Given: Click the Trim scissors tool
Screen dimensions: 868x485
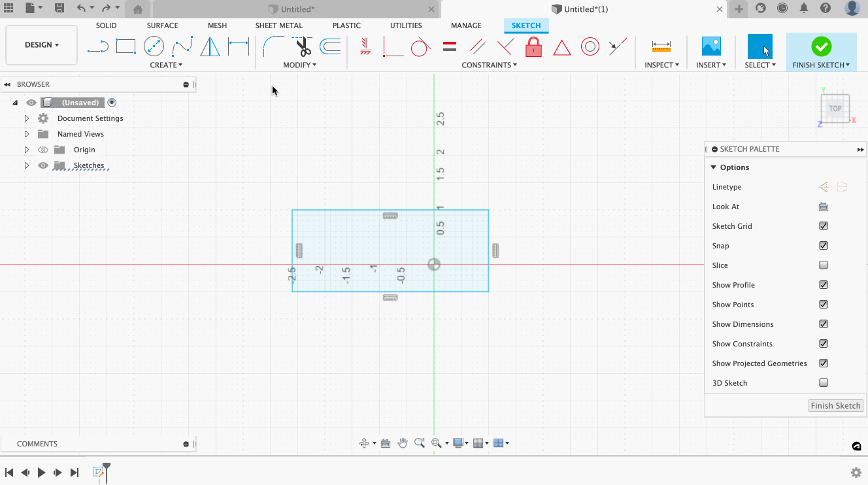Looking at the screenshot, I should [x=303, y=46].
